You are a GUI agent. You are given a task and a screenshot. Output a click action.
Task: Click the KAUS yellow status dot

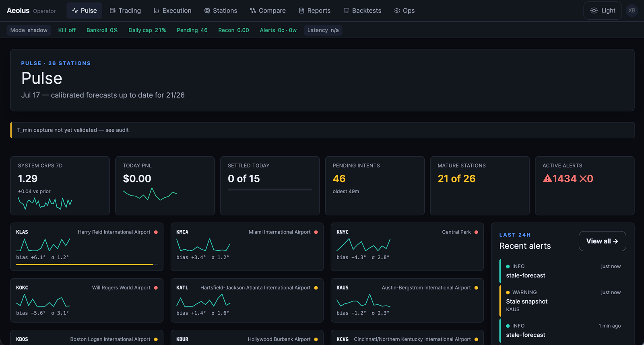(x=476, y=288)
